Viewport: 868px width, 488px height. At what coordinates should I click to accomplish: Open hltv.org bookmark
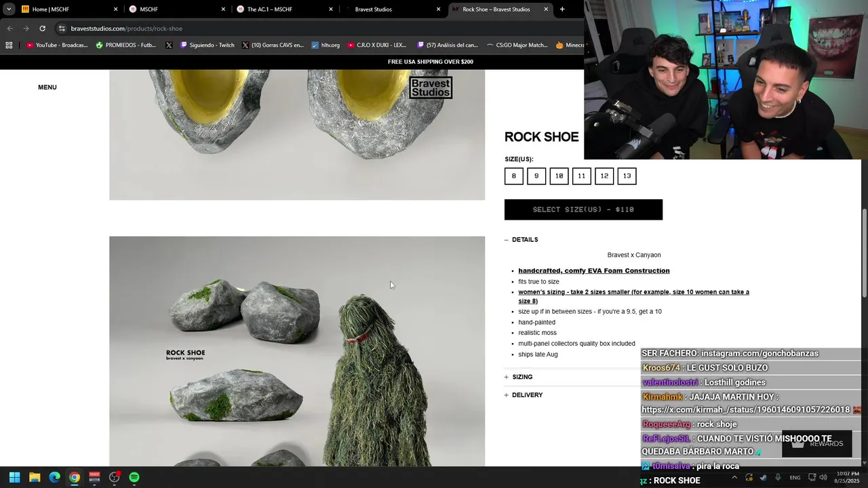pyautogui.click(x=325, y=45)
